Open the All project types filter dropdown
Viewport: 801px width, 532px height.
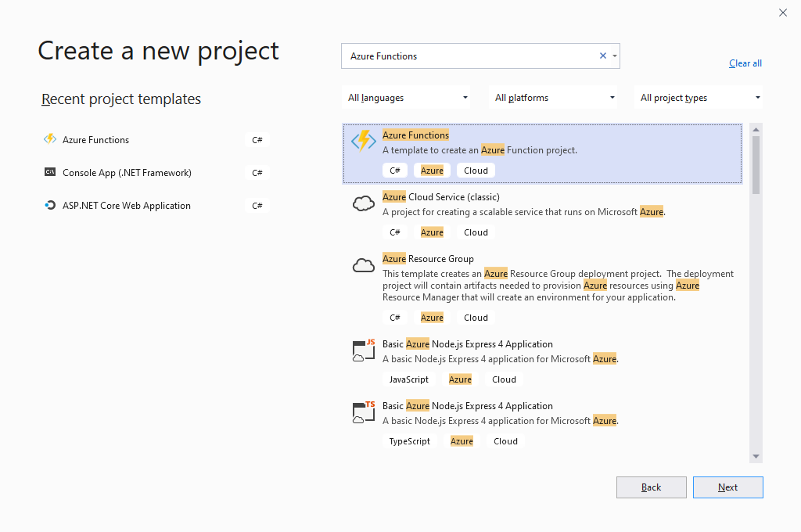699,98
